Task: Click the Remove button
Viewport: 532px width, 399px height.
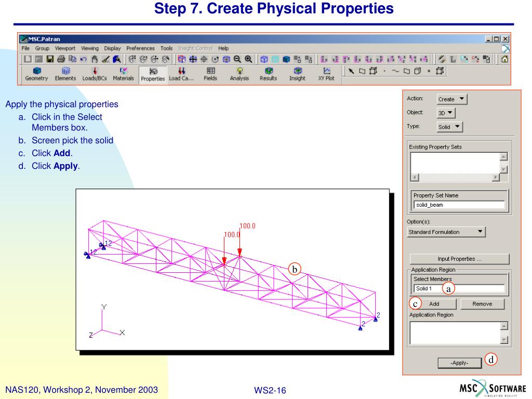Action: (482, 304)
